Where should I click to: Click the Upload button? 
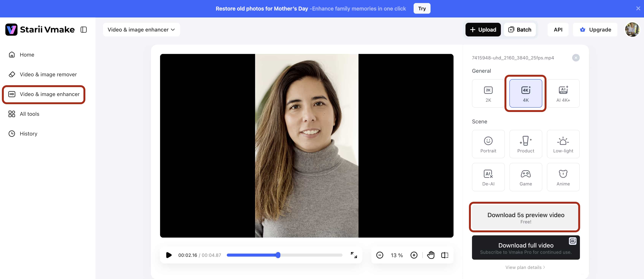[x=483, y=30]
